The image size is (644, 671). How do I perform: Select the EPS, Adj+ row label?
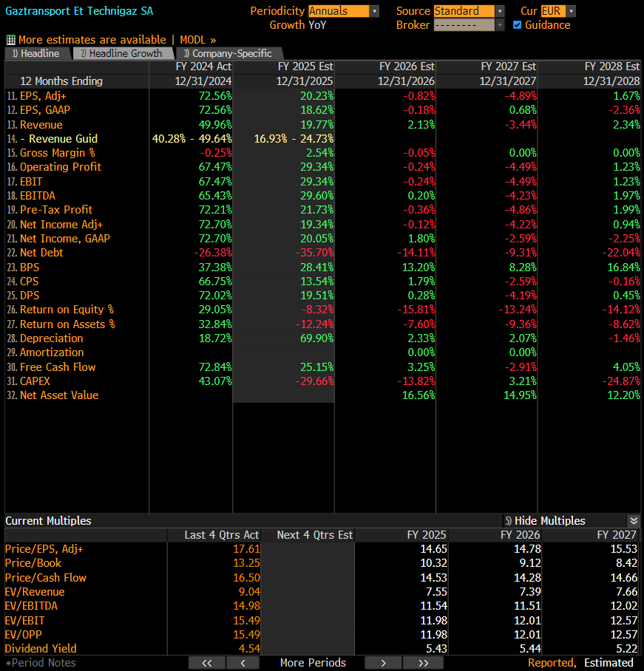click(43, 96)
